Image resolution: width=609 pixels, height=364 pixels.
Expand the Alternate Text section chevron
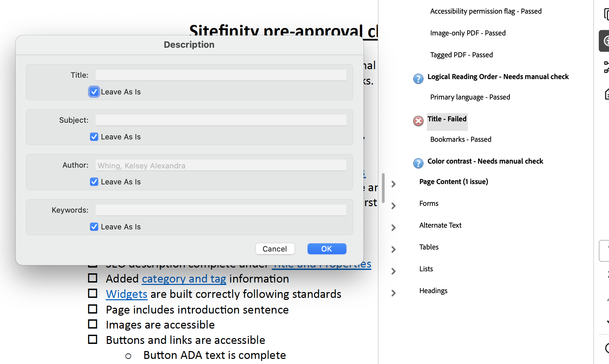pyautogui.click(x=393, y=228)
